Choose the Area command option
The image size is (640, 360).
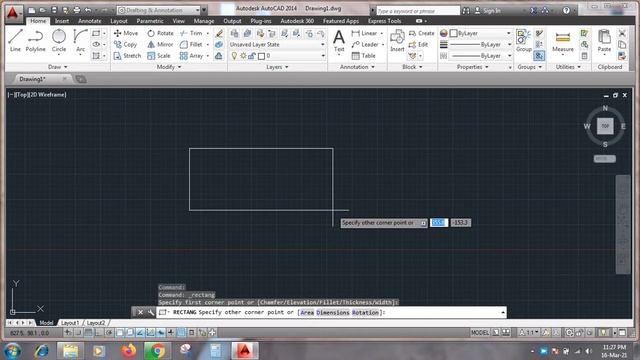(x=307, y=312)
